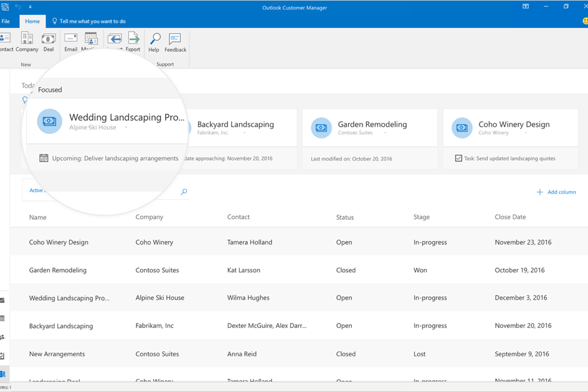Click contact Tamera Holland in the first row
588x392 pixels.
point(249,242)
